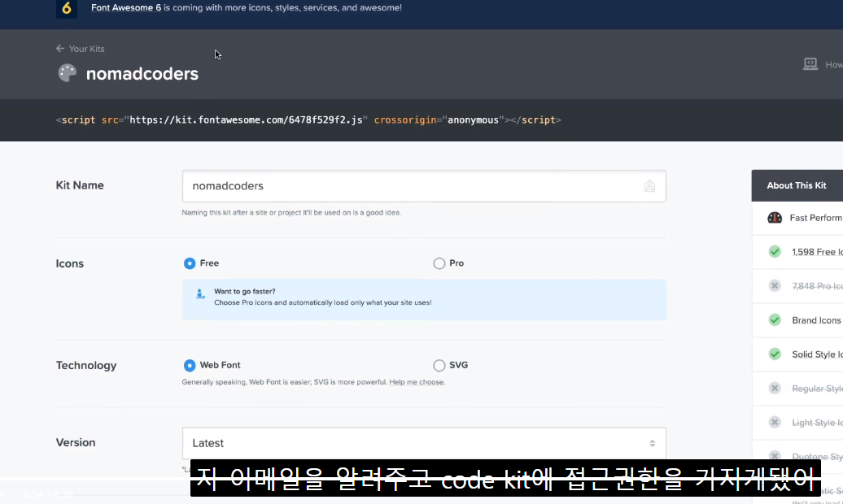Click the Fast Performance gauge icon
This screenshot has height=504, width=843.
[x=775, y=218]
